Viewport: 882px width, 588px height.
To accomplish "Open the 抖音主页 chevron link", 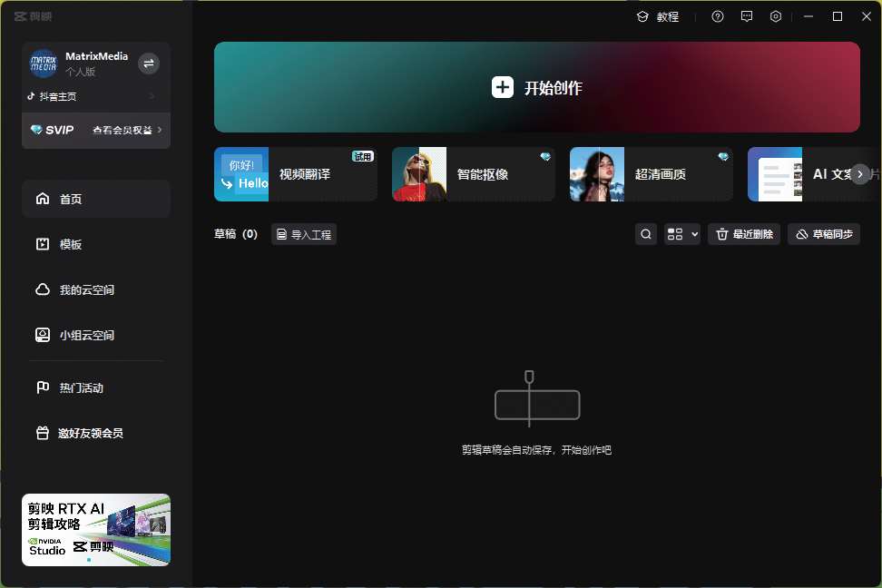I will point(152,96).
